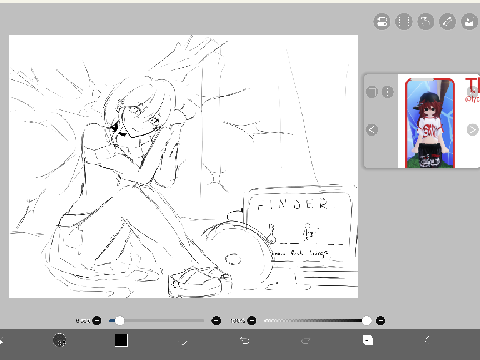Decrease brush thickness with the minus button
480x360 pixels.
97,321
